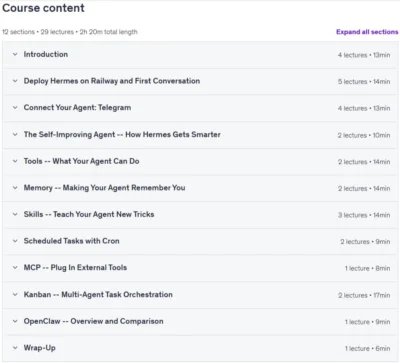Select Memory -- Making Your Agent Remember You
This screenshot has width=400, height=363.
click(104, 188)
